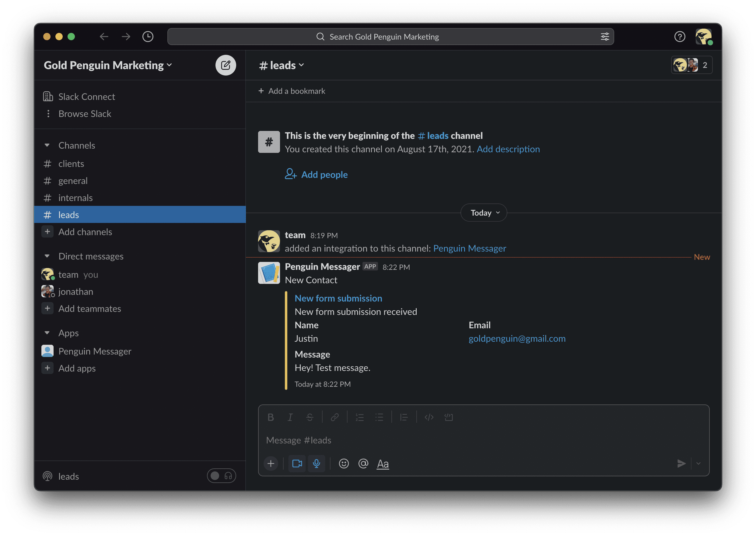Click Add description link

[508, 149]
